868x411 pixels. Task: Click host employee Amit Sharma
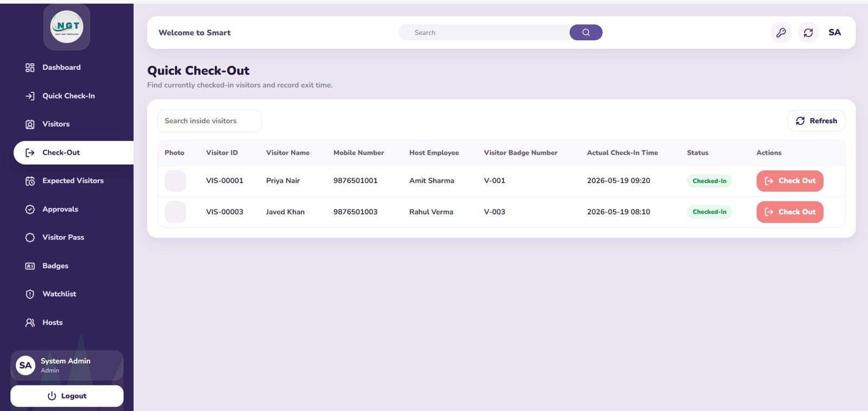432,181
